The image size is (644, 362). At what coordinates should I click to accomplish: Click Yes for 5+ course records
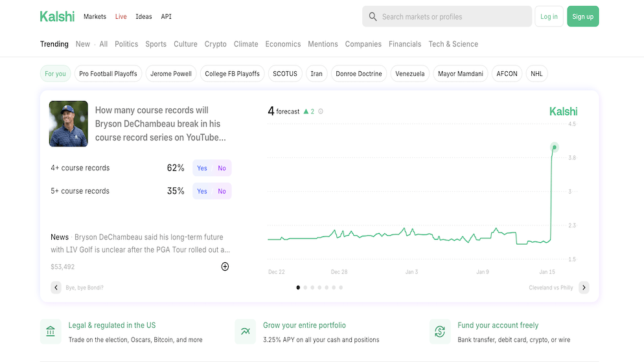tap(202, 191)
